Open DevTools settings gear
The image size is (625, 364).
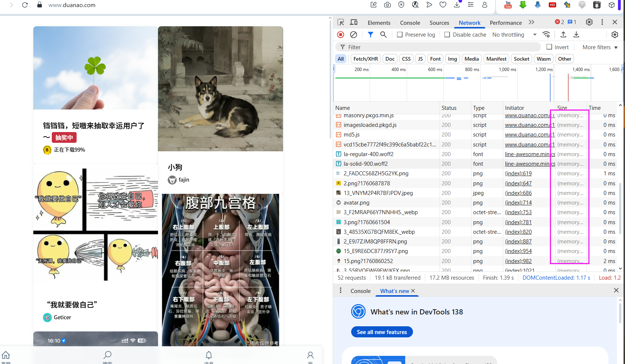coord(589,22)
